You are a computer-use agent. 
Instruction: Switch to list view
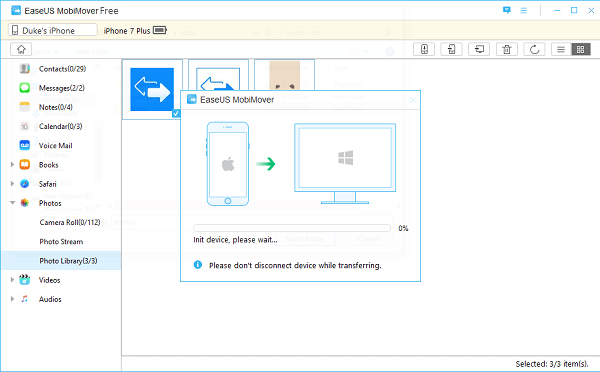tap(561, 49)
